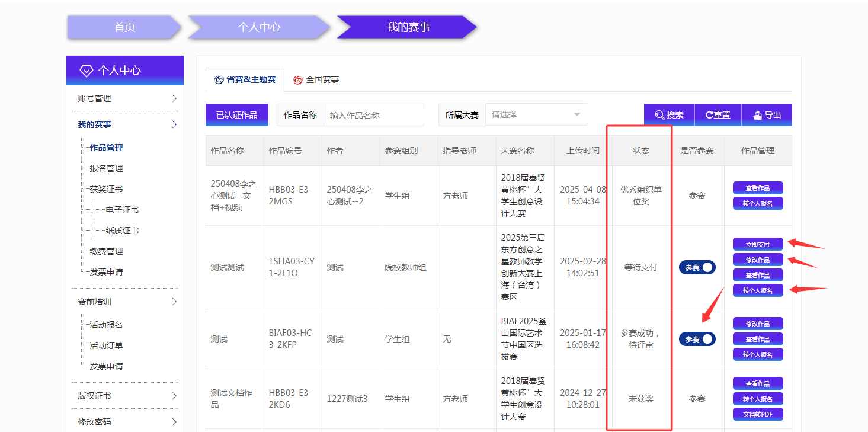868x432 pixels.
Task: Click the diamond icon beside 个人中心
Action: point(87,71)
